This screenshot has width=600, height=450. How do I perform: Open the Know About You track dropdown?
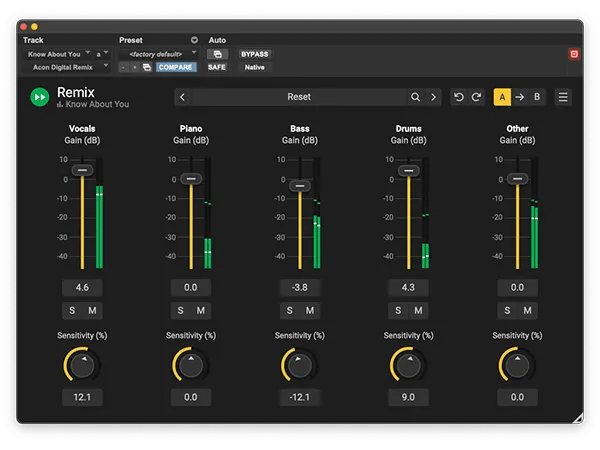(x=58, y=54)
